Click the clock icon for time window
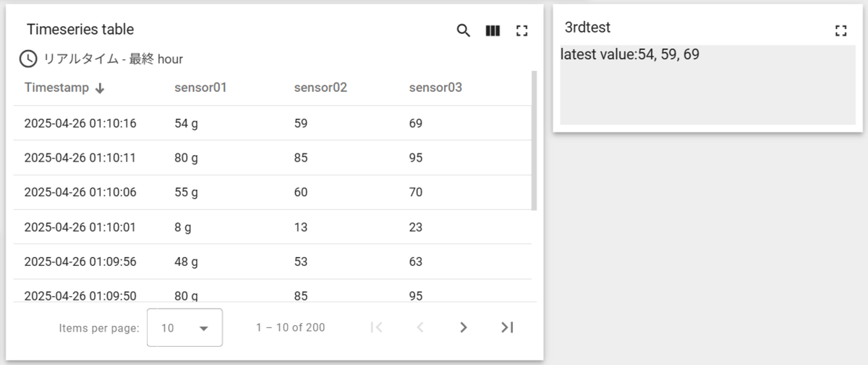 27,59
